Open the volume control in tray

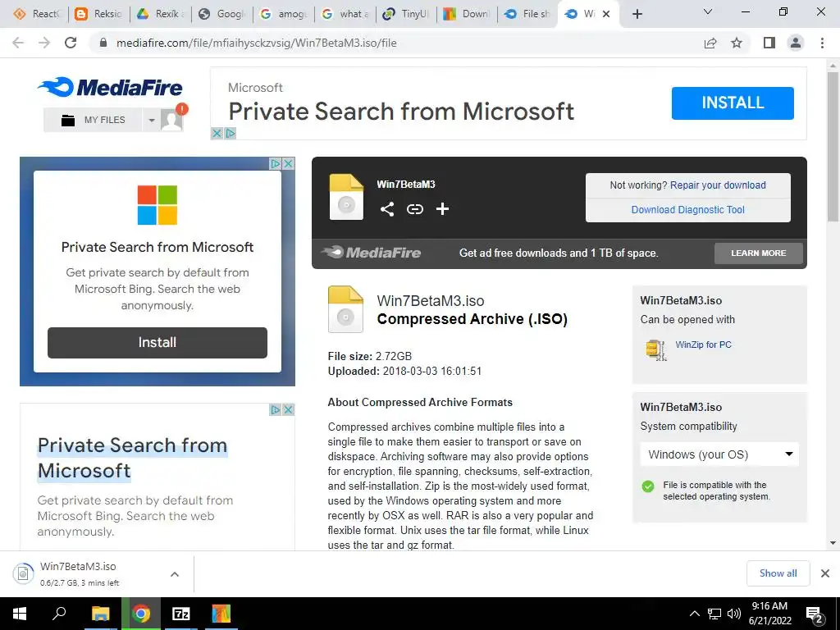pos(734,614)
